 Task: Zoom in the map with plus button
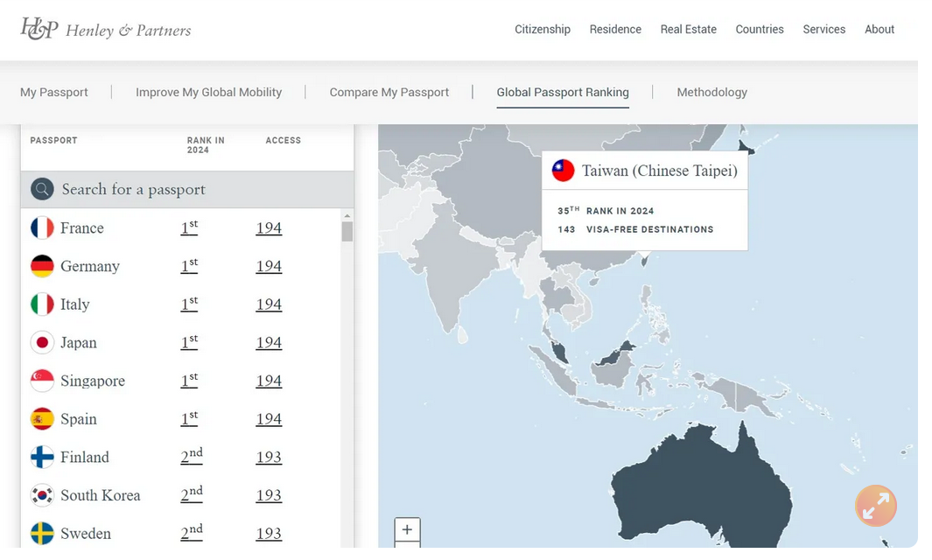coord(407,529)
